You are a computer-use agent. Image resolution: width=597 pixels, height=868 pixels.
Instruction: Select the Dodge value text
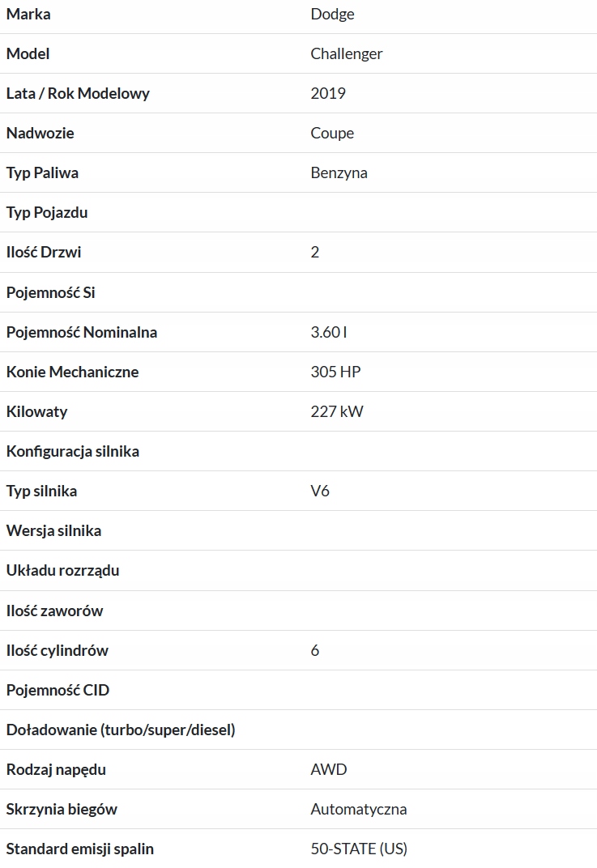(332, 14)
